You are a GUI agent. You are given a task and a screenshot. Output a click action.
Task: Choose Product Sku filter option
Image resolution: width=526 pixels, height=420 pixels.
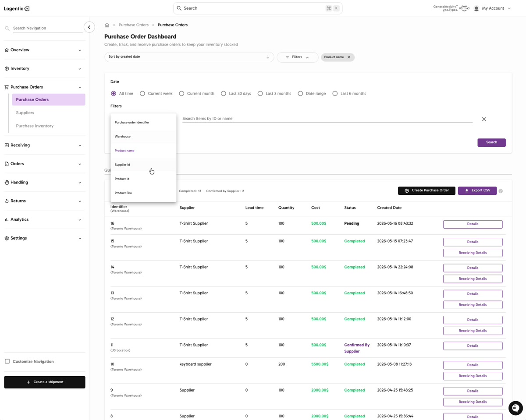(143, 193)
